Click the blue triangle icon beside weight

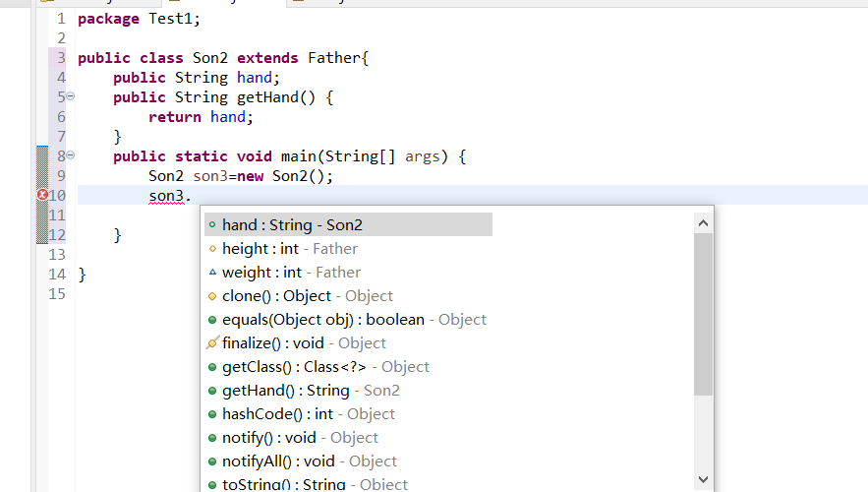tap(212, 272)
